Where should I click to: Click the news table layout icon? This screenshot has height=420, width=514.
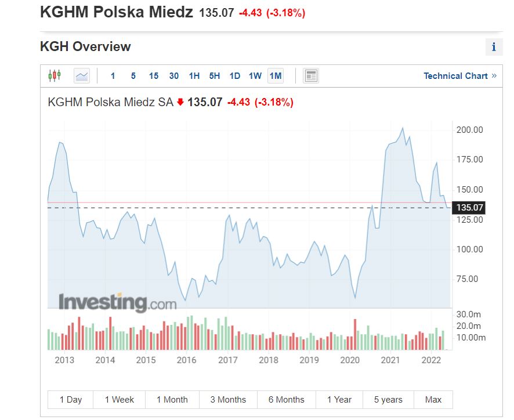click(x=311, y=76)
